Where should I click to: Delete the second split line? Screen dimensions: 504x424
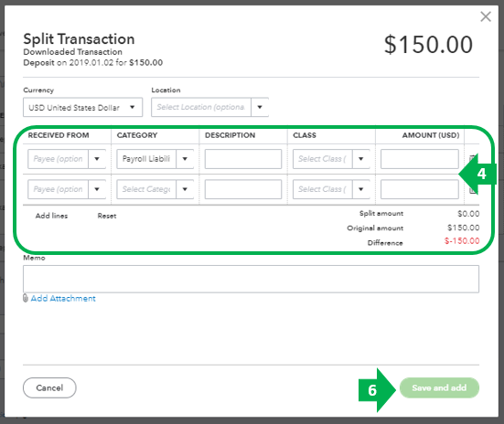click(473, 189)
